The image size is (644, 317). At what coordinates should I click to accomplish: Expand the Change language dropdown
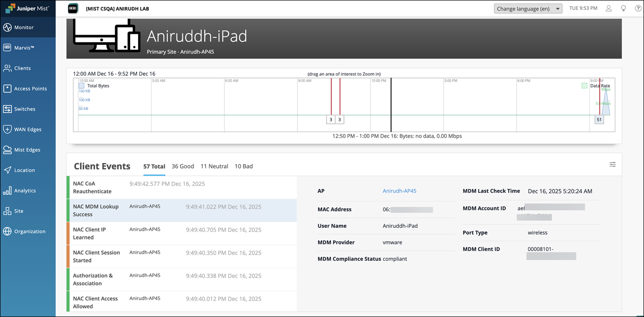528,9
